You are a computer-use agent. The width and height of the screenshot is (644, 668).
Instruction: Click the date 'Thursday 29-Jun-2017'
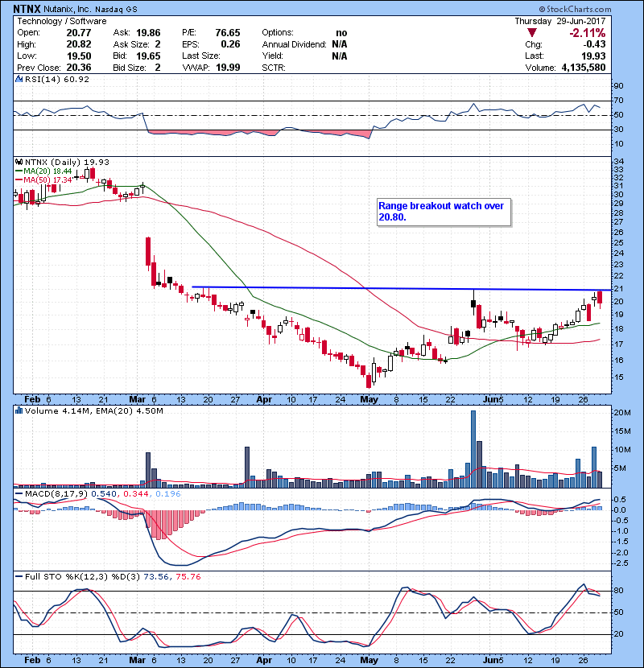(x=559, y=21)
